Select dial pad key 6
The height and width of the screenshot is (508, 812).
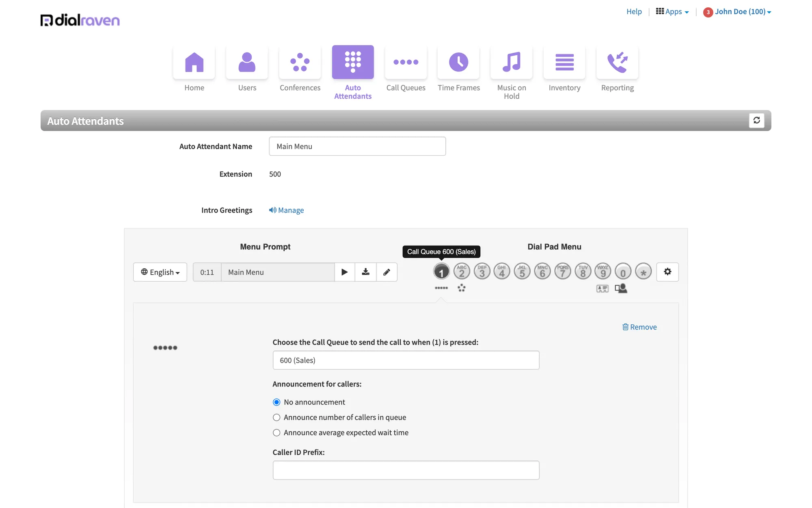point(542,271)
